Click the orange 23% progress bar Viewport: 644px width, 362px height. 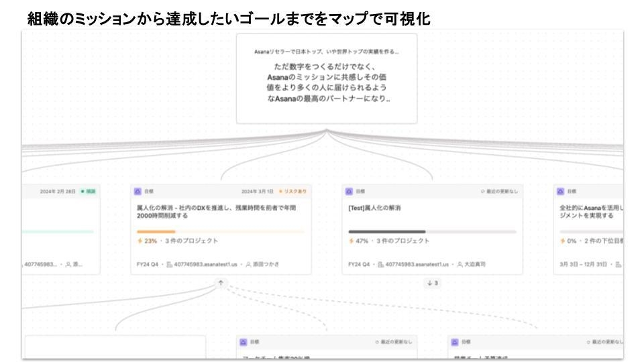click(x=156, y=232)
